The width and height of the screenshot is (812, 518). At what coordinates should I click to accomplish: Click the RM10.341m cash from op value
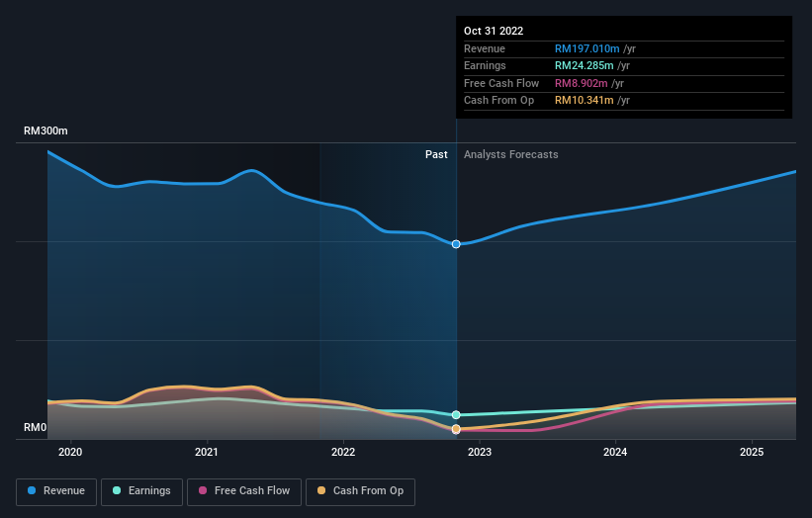point(585,101)
